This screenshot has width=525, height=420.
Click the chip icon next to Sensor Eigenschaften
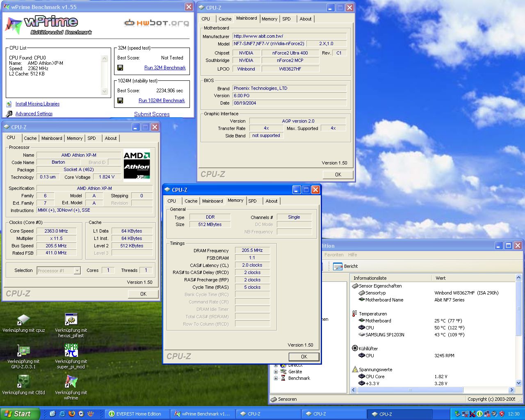tap(355, 286)
